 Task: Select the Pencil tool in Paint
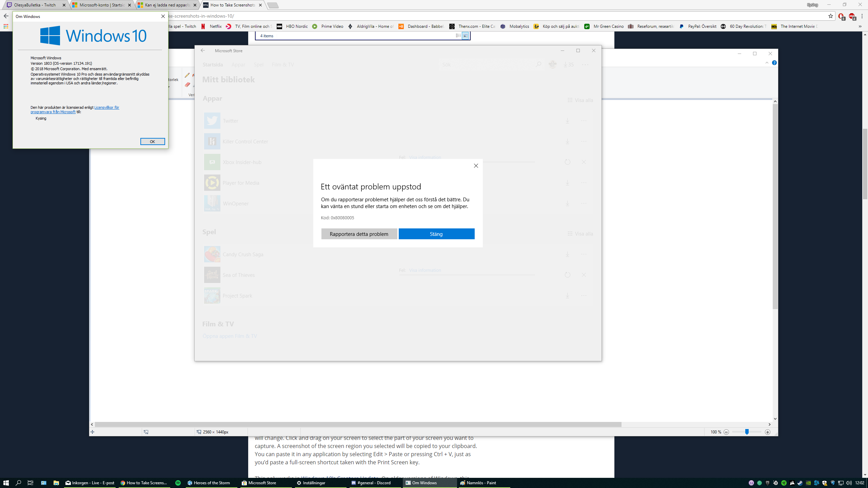[x=187, y=75]
